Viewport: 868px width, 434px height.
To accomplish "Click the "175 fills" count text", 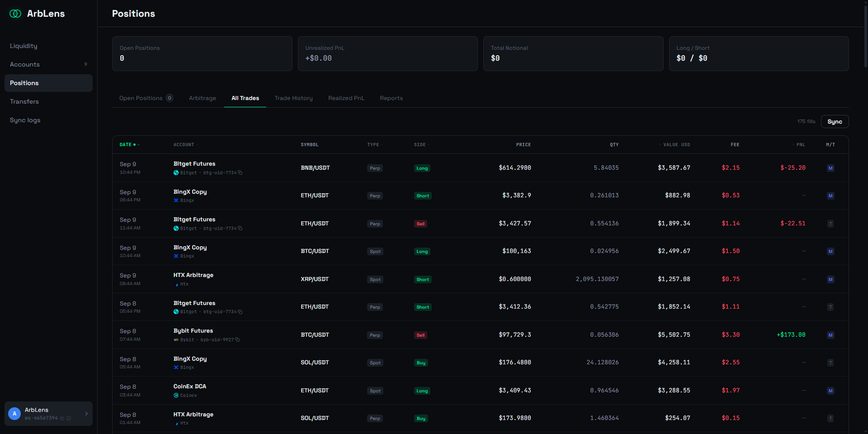I will [x=806, y=122].
